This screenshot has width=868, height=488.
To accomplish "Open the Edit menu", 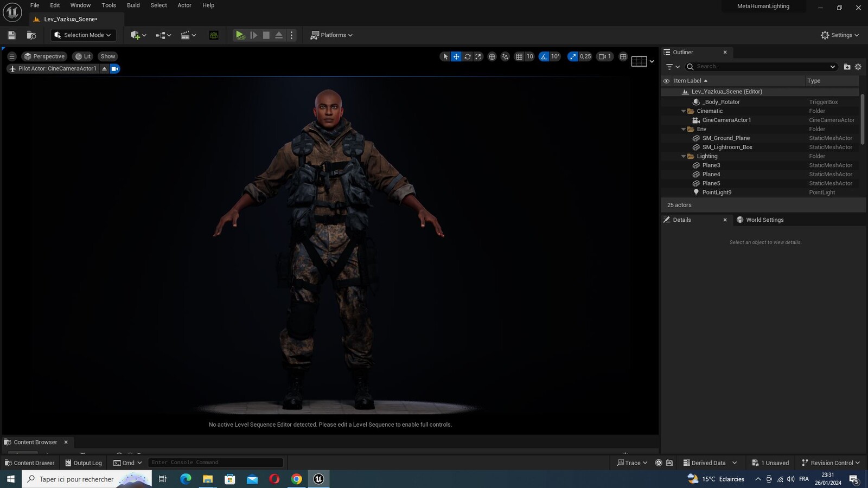I will point(55,5).
